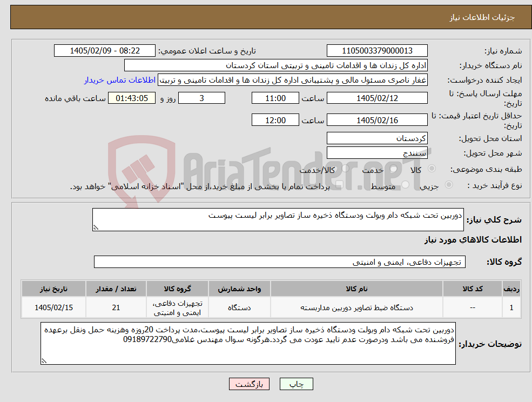The image size is (532, 402).
Task: Click the response deadline time 11:00
Action: click(x=275, y=98)
